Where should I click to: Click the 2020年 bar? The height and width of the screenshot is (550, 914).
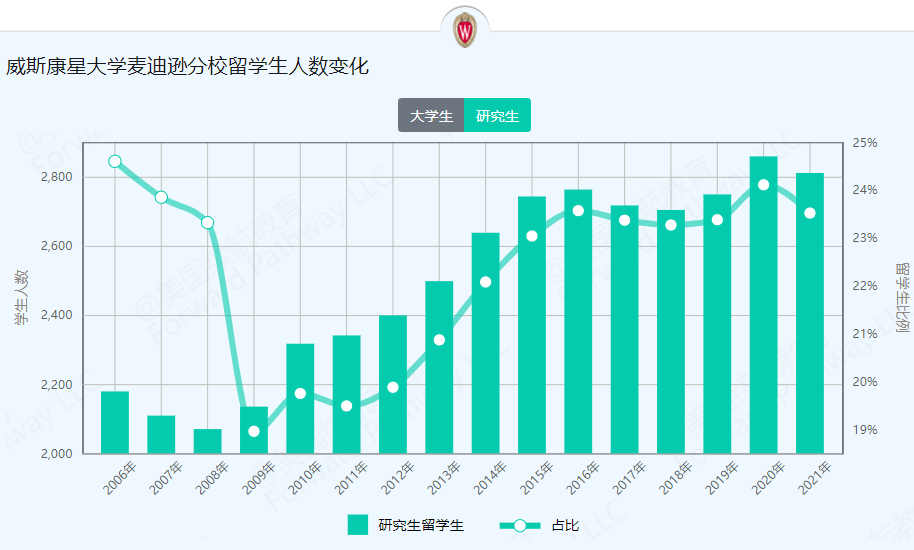point(764,305)
